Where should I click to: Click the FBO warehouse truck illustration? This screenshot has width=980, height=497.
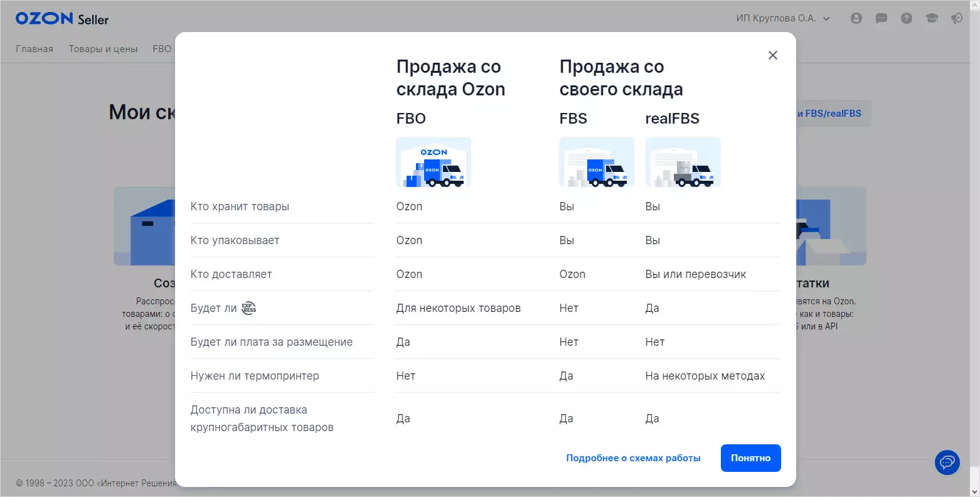pyautogui.click(x=434, y=162)
